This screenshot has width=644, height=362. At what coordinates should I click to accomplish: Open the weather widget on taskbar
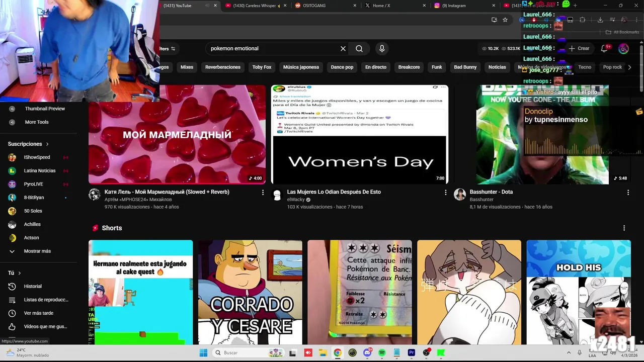(27, 352)
